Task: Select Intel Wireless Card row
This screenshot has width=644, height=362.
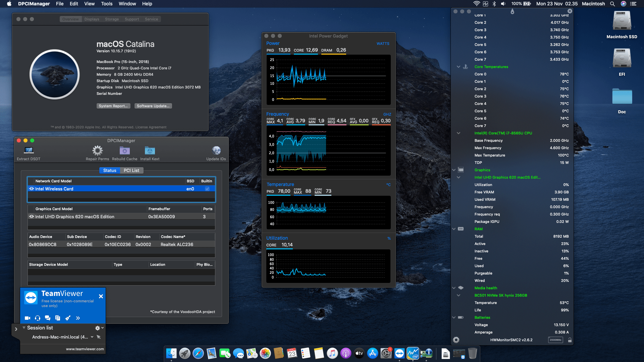Action: [121, 189]
